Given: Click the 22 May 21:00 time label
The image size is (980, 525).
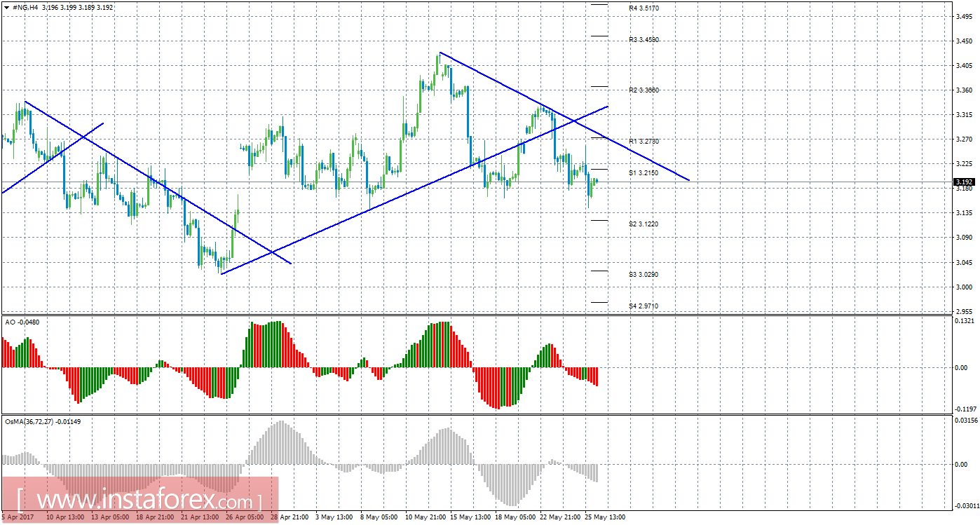Looking at the screenshot, I should point(559,517).
